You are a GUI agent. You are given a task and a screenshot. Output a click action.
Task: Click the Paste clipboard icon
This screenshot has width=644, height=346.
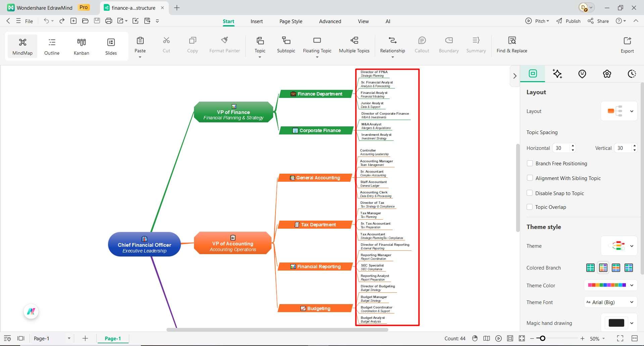pos(140,41)
